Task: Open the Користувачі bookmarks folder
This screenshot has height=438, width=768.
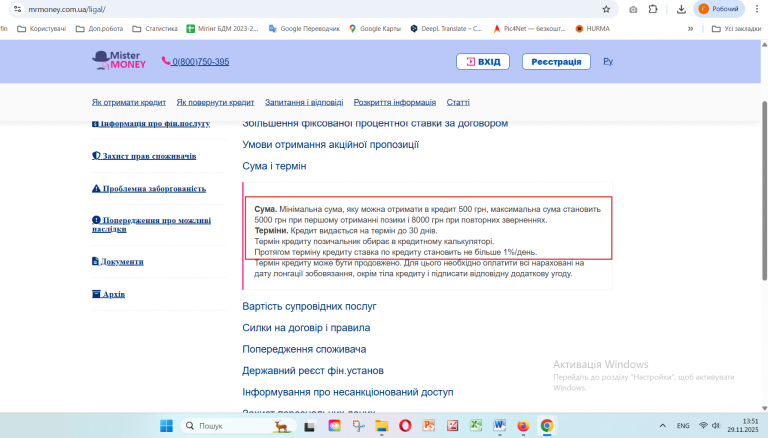Action: coord(42,28)
